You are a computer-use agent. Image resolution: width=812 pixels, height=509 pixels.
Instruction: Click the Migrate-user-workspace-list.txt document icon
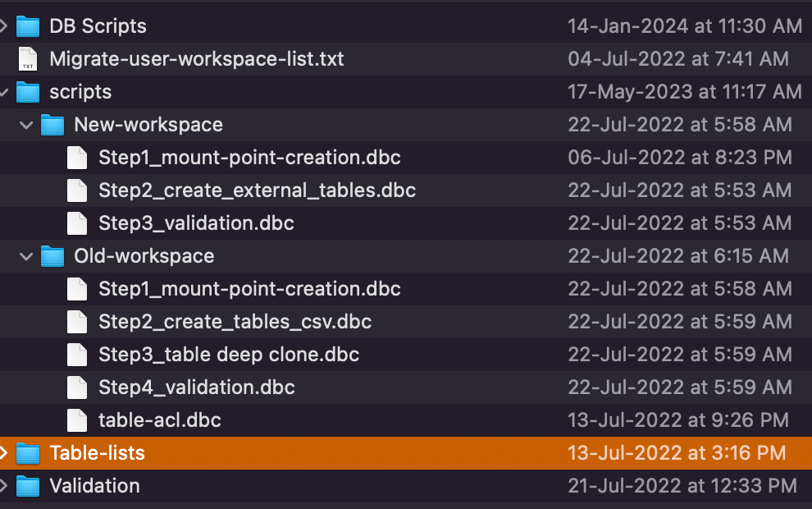(x=29, y=58)
